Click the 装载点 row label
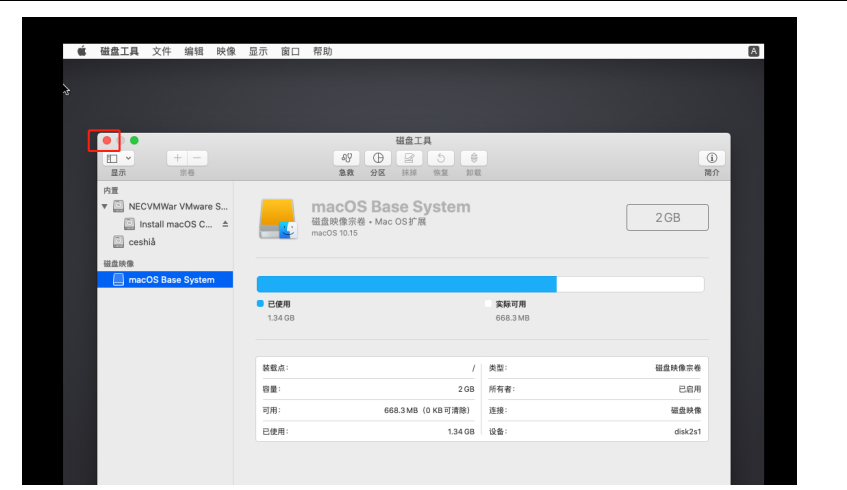Viewport: 847px width, 490px height. 275,368
